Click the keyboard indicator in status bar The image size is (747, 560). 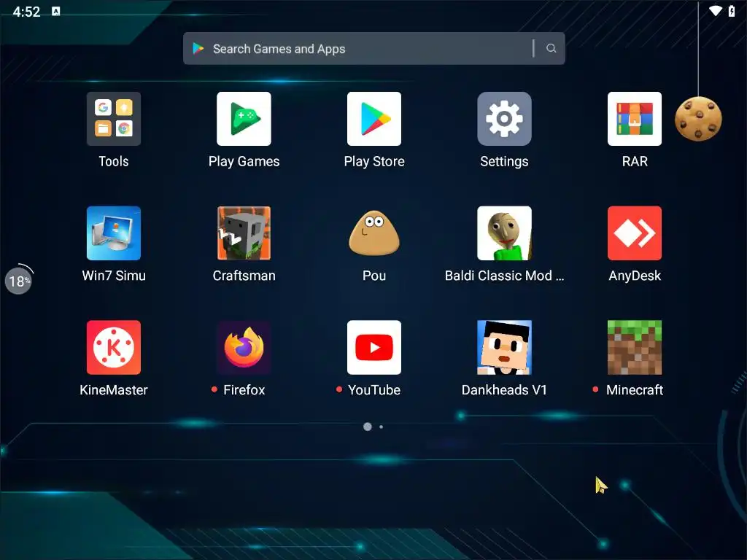tap(55, 12)
